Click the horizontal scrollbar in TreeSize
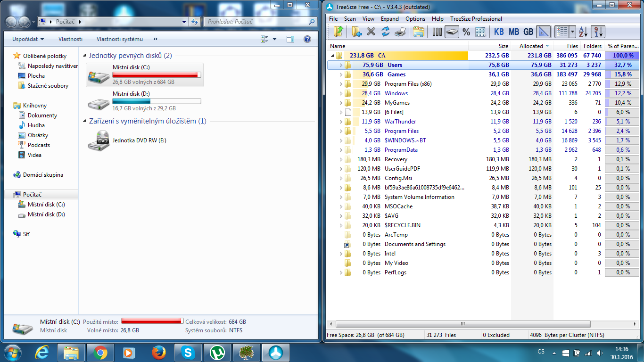The height and width of the screenshot is (362, 644). pyautogui.click(x=462, y=324)
